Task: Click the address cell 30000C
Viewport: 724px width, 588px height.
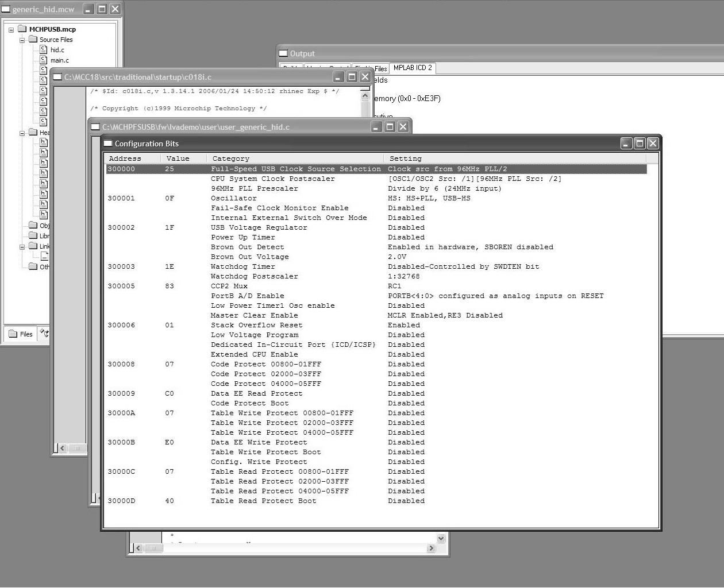Action: coord(121,471)
